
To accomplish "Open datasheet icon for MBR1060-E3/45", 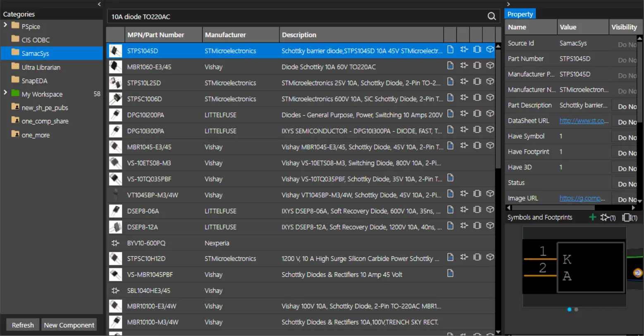I will pos(451,65).
